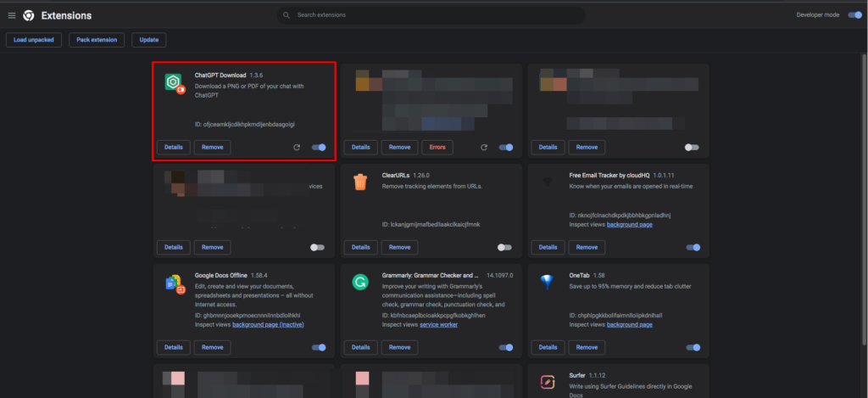
Task: Reload the extension showing Errors
Action: click(x=484, y=148)
